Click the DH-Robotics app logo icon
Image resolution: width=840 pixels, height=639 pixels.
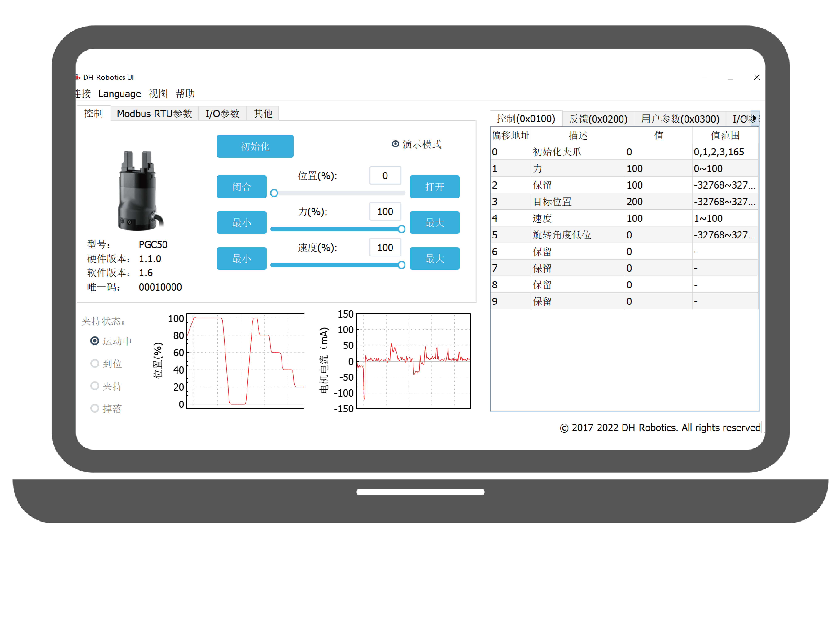click(x=78, y=77)
